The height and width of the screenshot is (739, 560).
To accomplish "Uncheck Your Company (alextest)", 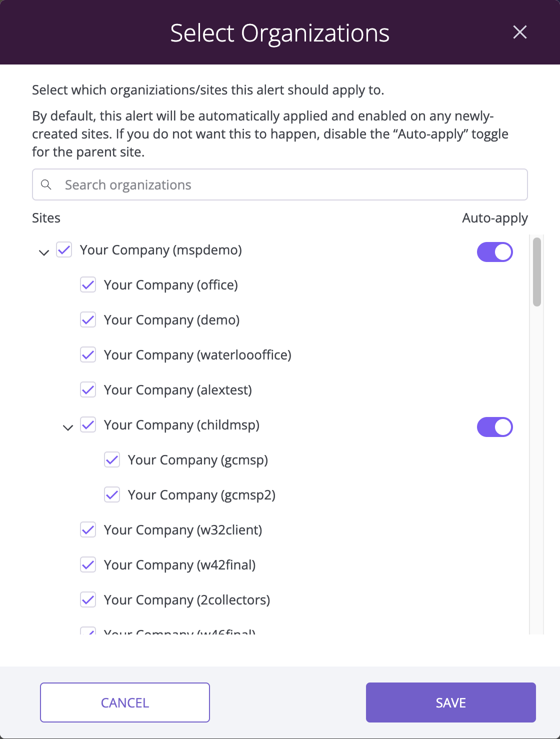I will click(88, 390).
